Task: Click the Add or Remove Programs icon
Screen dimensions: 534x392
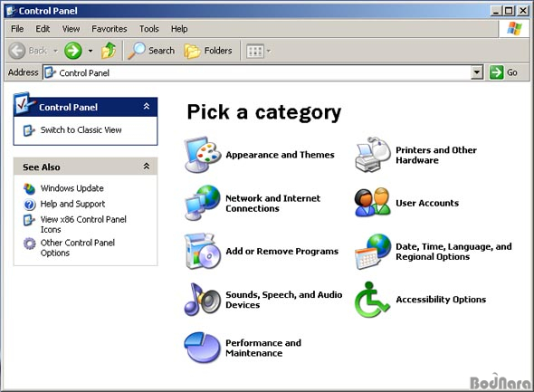Action: pyautogui.click(x=203, y=252)
